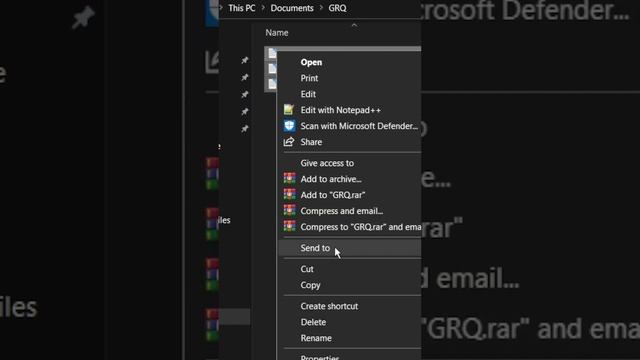Select Compress and email... option

pos(342,211)
